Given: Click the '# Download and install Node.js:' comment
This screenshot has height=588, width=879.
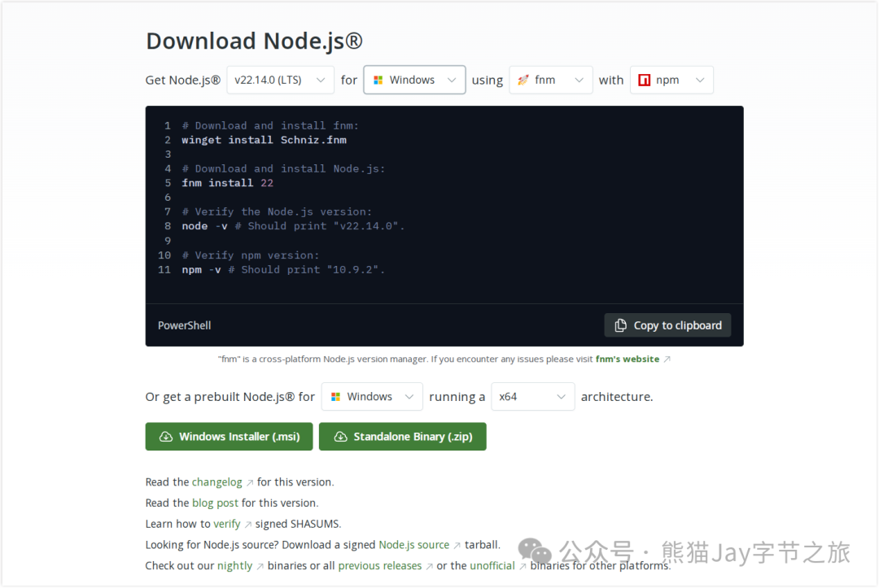Looking at the screenshot, I should 284,169.
